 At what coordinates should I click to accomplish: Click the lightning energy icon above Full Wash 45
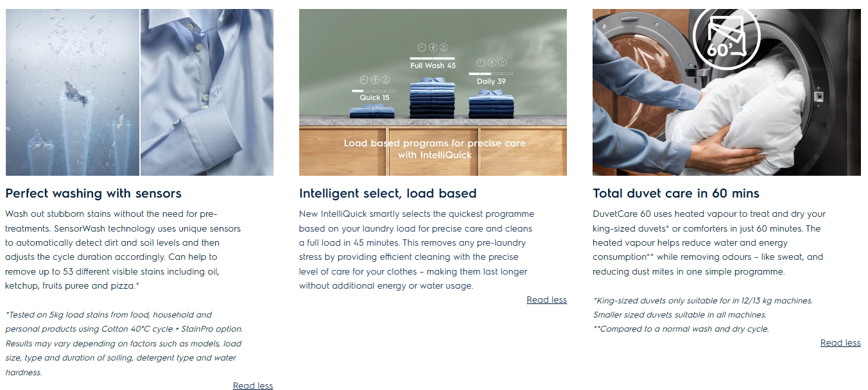[x=433, y=47]
